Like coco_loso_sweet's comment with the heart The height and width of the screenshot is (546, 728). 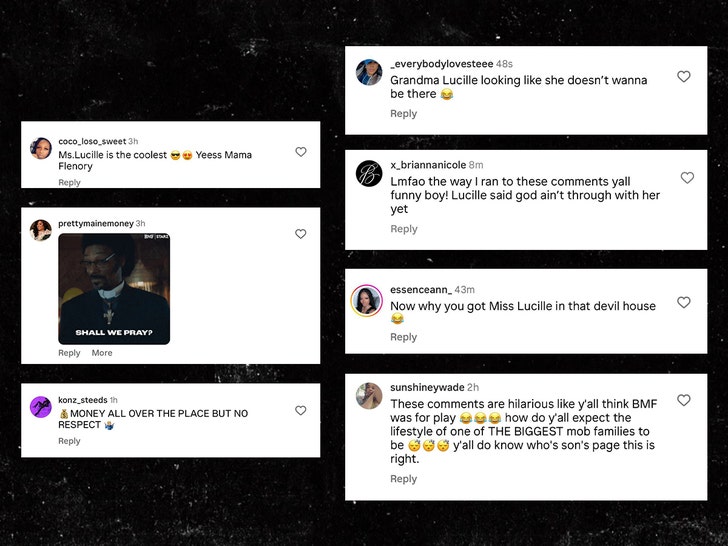pyautogui.click(x=300, y=152)
